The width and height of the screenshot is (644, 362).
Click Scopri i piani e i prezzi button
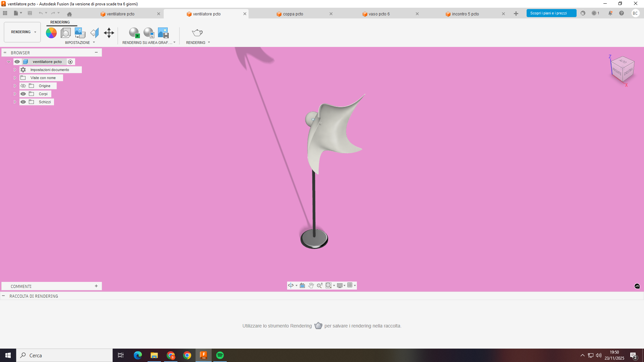(551, 13)
